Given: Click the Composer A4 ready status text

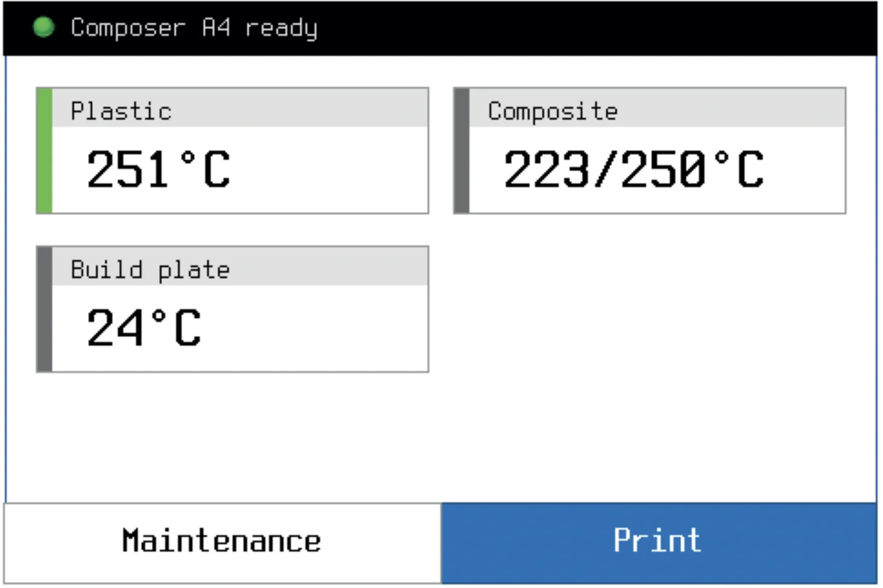Looking at the screenshot, I should tap(194, 28).
